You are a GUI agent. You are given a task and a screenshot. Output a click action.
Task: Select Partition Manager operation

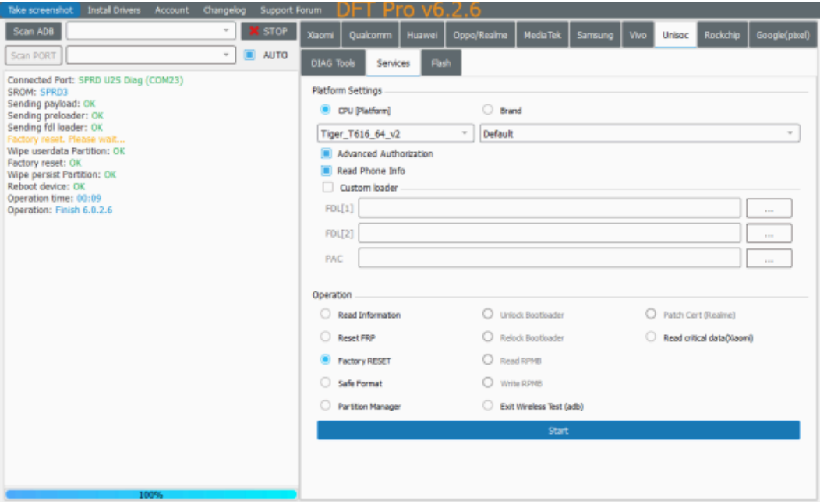point(325,406)
